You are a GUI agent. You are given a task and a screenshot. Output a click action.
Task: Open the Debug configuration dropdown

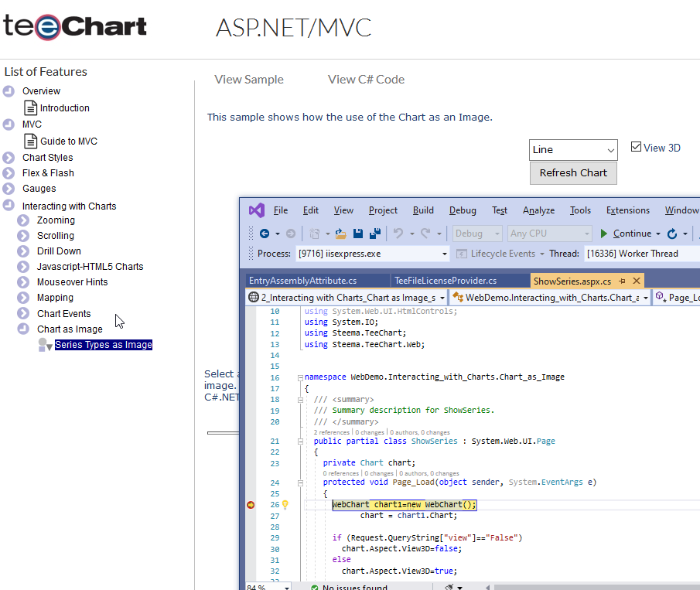coord(477,234)
